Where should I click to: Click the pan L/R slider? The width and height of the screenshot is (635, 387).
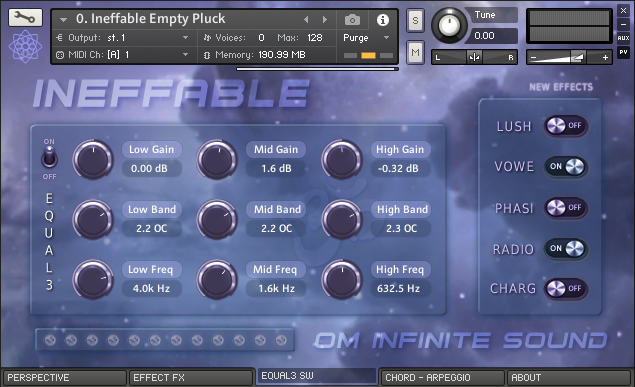coord(474,57)
